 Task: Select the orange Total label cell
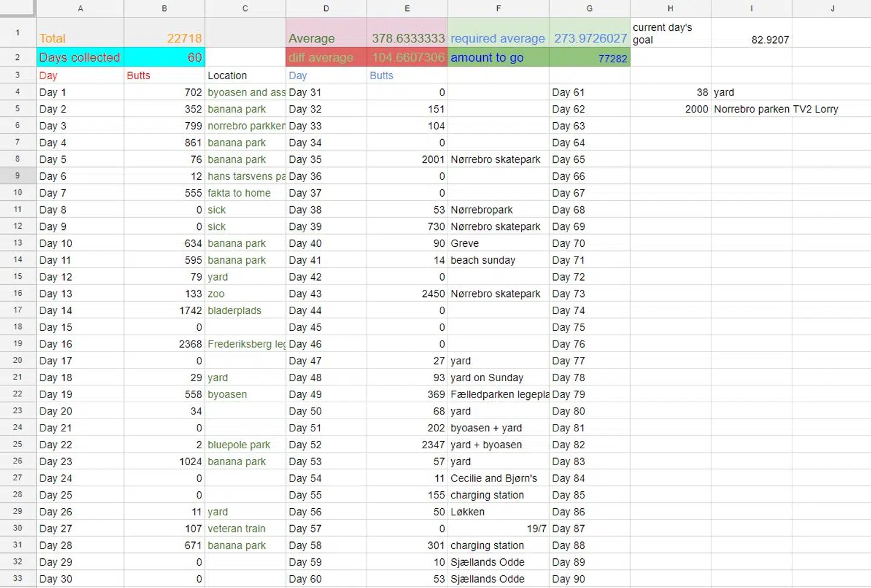pos(80,38)
